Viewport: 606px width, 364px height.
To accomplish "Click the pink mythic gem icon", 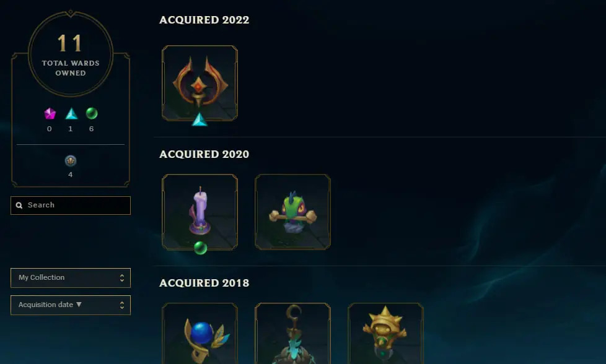I will tap(50, 114).
